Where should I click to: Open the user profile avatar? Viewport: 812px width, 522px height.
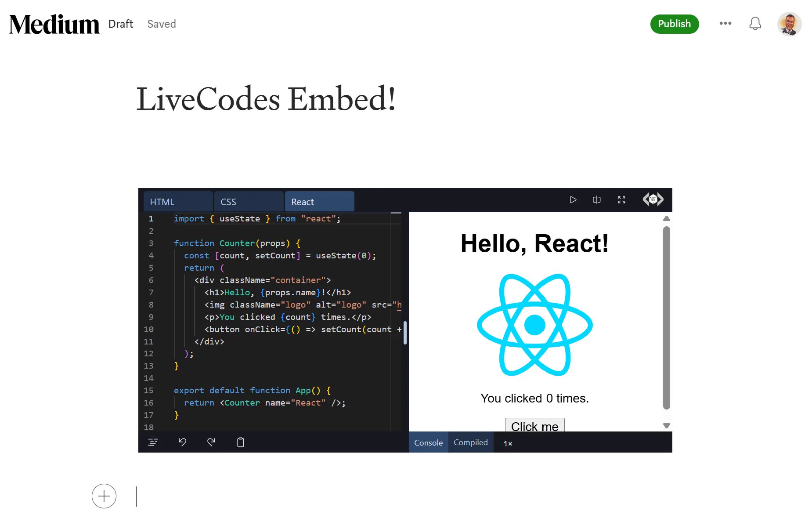(789, 24)
